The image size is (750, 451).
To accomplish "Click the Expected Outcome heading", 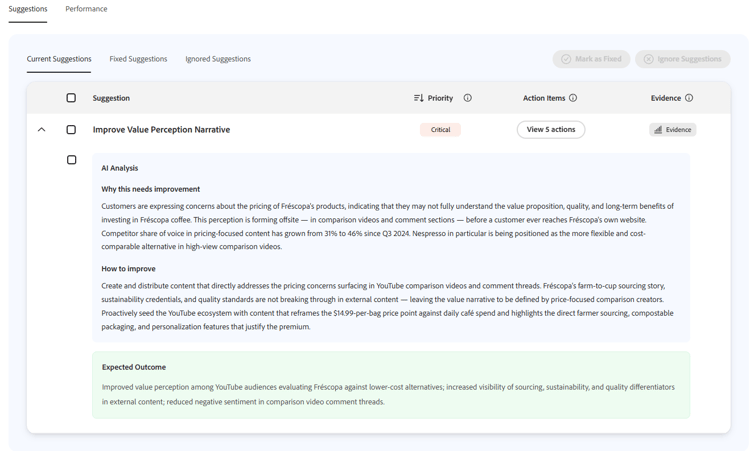I will pyautogui.click(x=134, y=367).
